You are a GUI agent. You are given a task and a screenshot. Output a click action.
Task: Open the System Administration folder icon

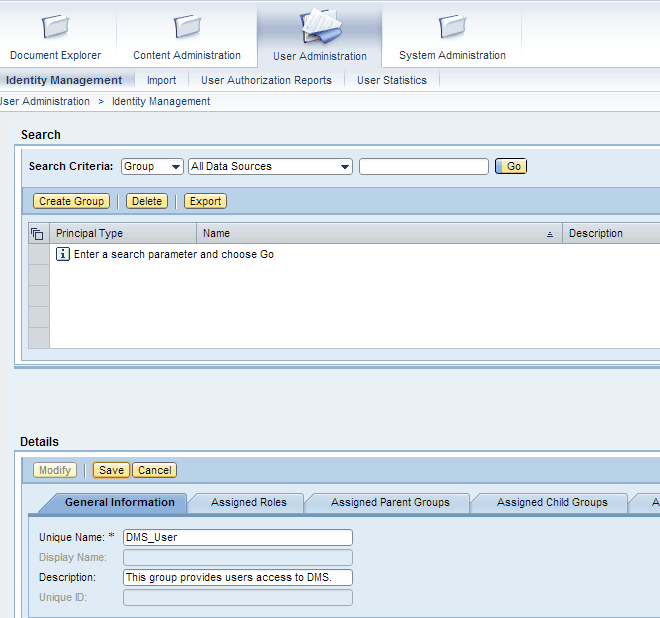pos(452,26)
